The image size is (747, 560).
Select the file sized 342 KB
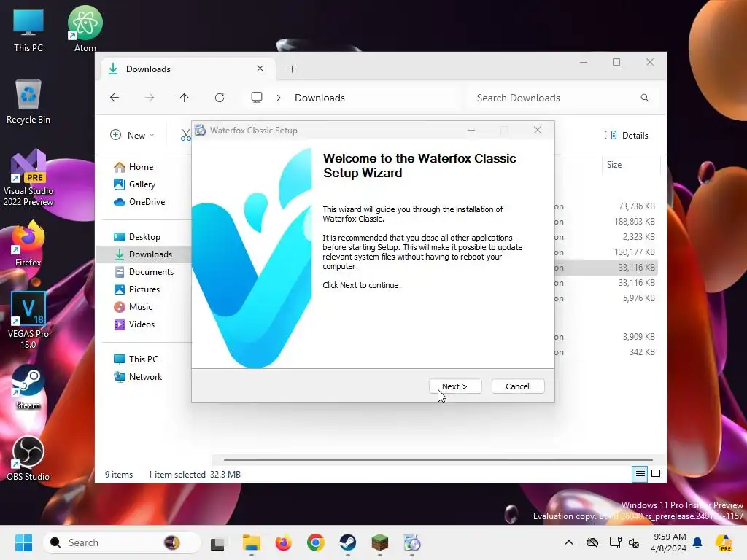coord(642,352)
